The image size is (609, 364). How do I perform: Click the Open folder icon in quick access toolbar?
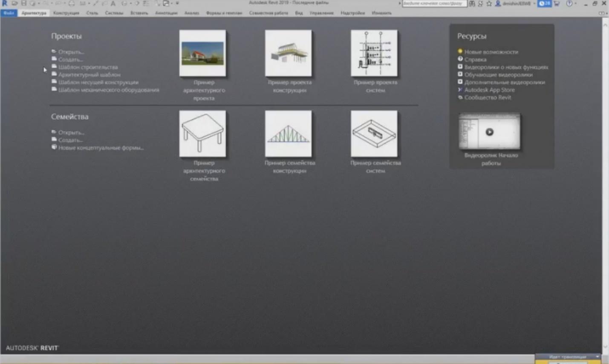point(14,3)
